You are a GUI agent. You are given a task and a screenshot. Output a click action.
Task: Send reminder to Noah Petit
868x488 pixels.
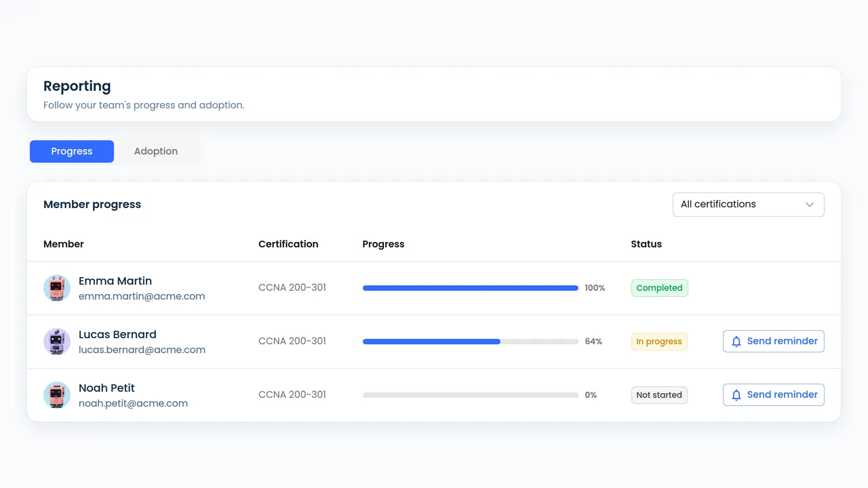pyautogui.click(x=774, y=395)
